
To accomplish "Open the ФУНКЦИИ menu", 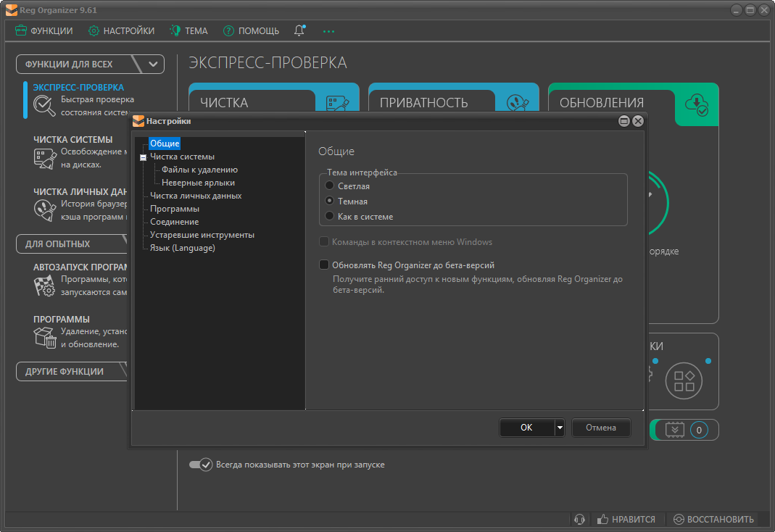I will [x=44, y=30].
